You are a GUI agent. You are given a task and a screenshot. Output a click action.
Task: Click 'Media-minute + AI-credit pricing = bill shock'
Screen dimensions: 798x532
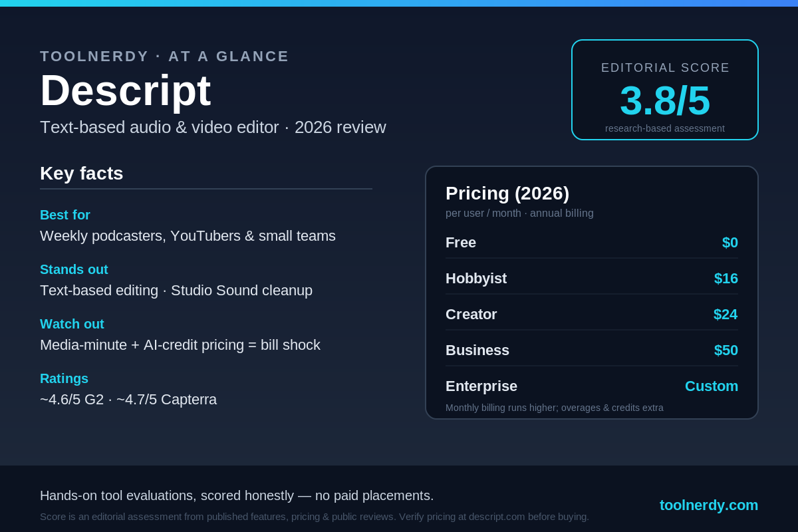tap(180, 345)
